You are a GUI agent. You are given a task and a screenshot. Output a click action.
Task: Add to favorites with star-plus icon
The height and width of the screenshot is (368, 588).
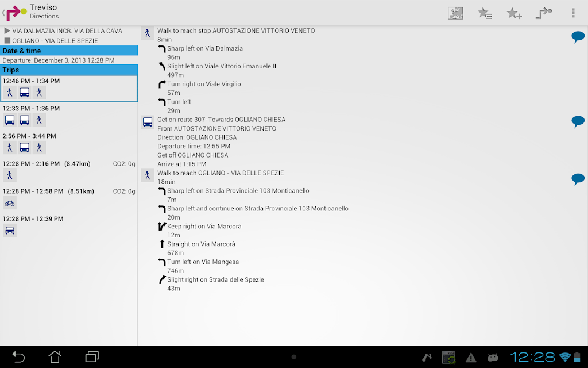point(514,13)
